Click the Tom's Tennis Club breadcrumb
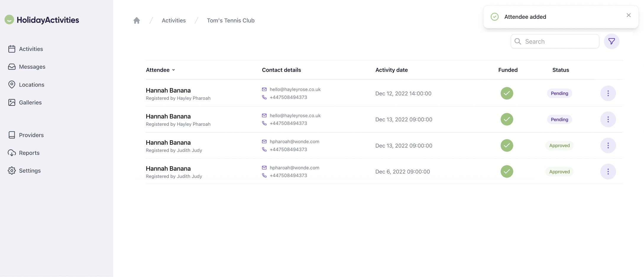Image resolution: width=644 pixels, height=277 pixels. (230, 20)
